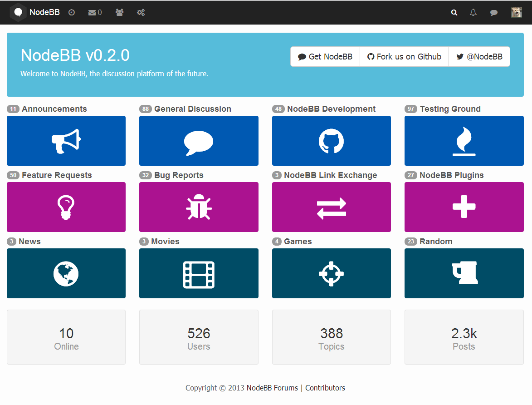Open the admin cogs icon in navbar
The width and height of the screenshot is (532, 405).
tap(141, 13)
